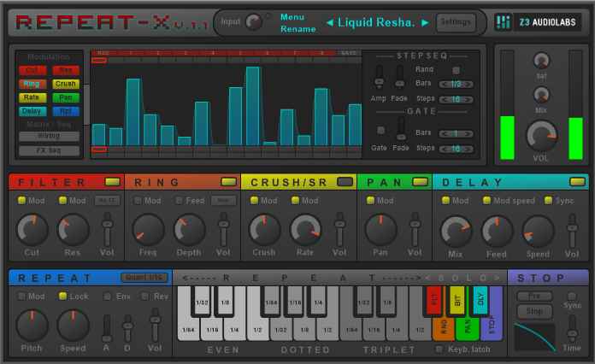595x364 pixels.
Task: Toggle the DELAY section power switch
Action: pos(577,182)
